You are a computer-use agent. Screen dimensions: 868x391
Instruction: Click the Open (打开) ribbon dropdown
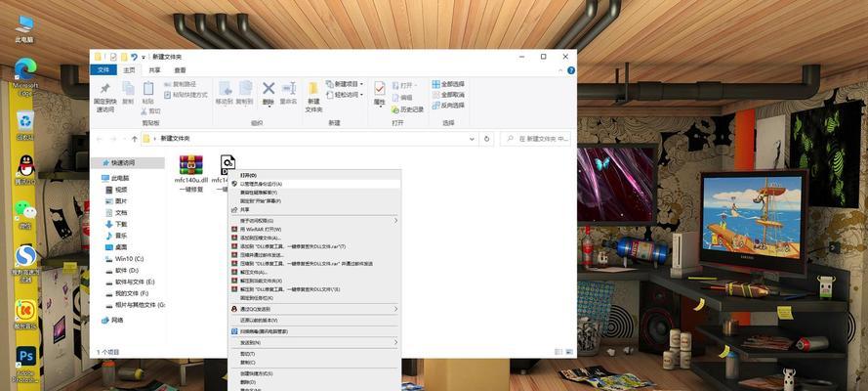click(x=405, y=85)
